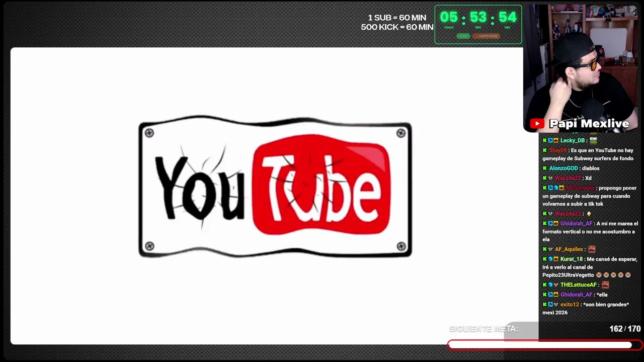Click the 'Pepito23UltraVegetto' text in chat
This screenshot has width=644, height=362.
tap(568, 275)
